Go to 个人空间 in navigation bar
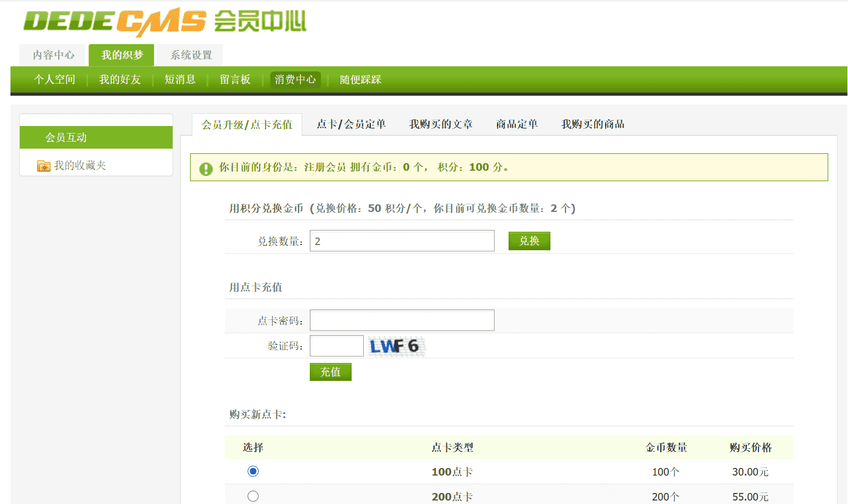The width and height of the screenshot is (848, 504). 55,80
